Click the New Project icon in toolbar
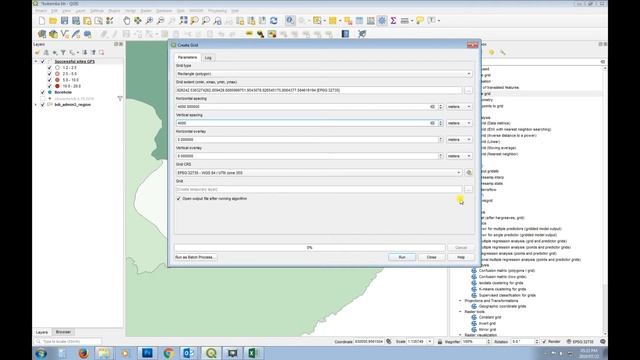640x360 pixels. [42, 20]
